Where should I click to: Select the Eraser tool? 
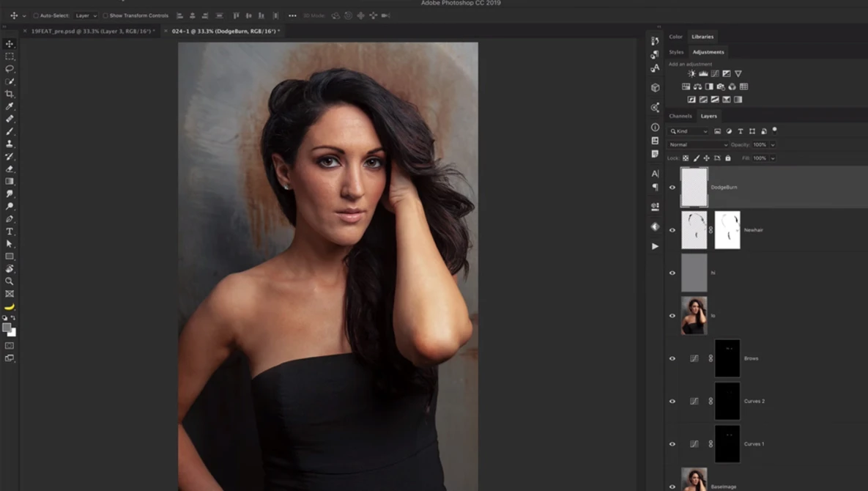[x=10, y=169]
